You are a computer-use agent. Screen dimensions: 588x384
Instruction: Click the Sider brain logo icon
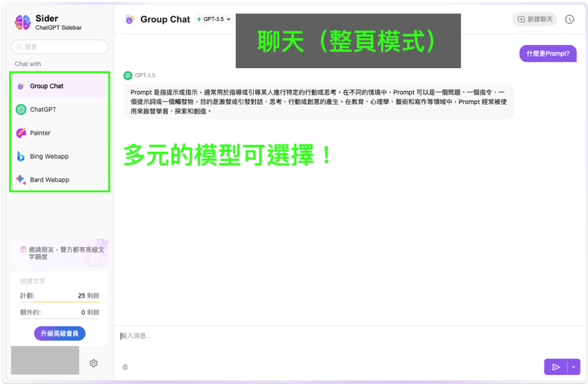(22, 22)
